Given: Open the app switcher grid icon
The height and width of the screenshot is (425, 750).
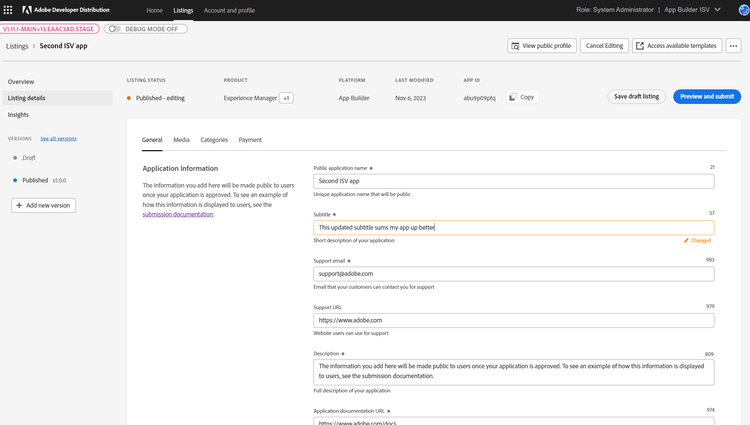Looking at the screenshot, I should (9, 10).
